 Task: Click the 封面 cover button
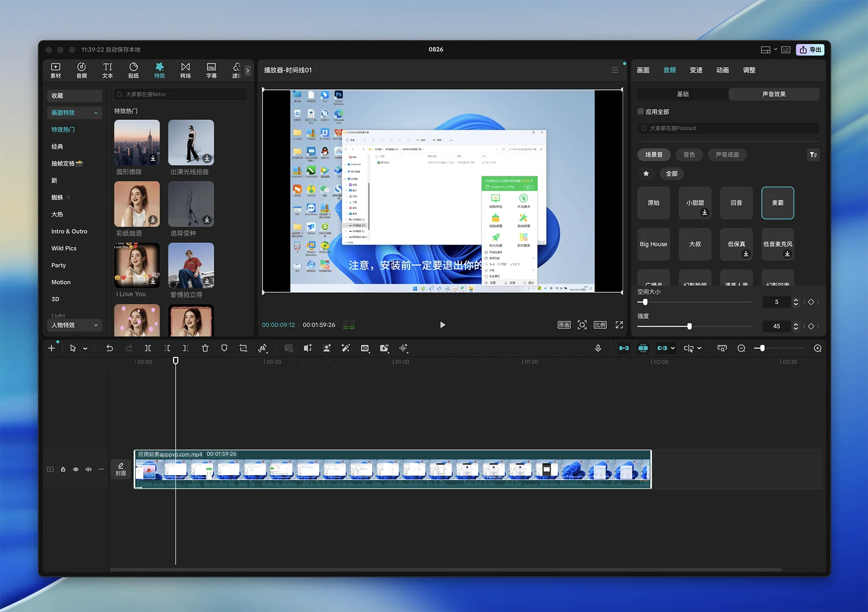tap(121, 469)
